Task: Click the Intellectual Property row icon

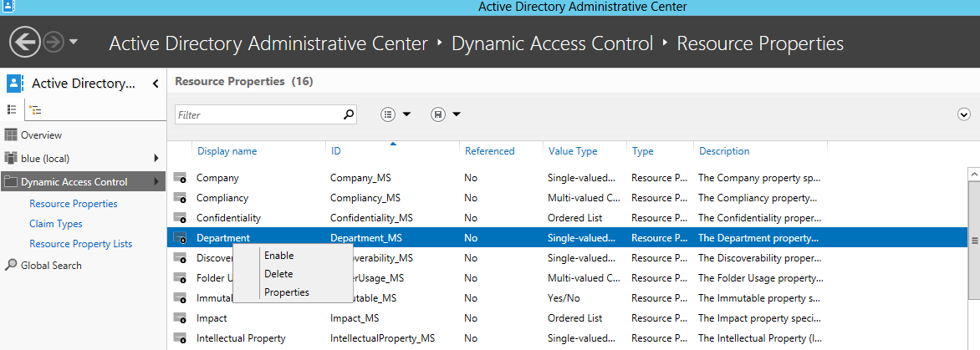Action: click(x=180, y=337)
